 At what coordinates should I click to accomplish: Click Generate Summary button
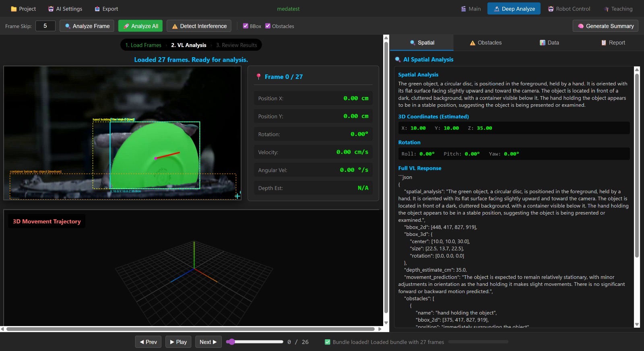tap(605, 26)
